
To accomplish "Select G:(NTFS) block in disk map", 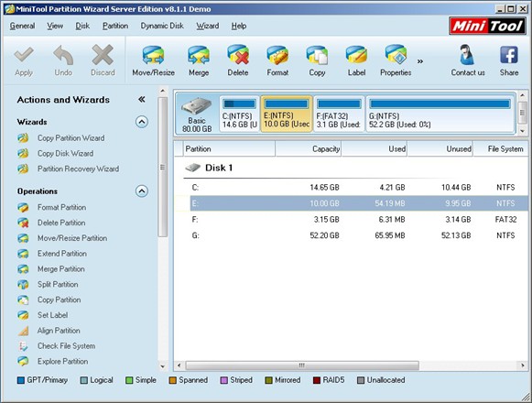I will (440, 114).
